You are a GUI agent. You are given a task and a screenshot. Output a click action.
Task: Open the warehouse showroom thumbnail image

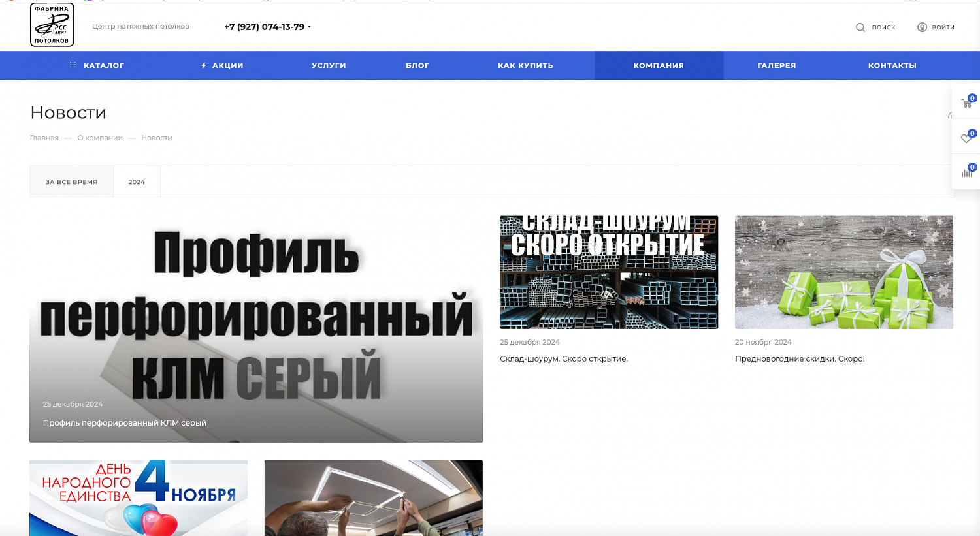click(609, 272)
